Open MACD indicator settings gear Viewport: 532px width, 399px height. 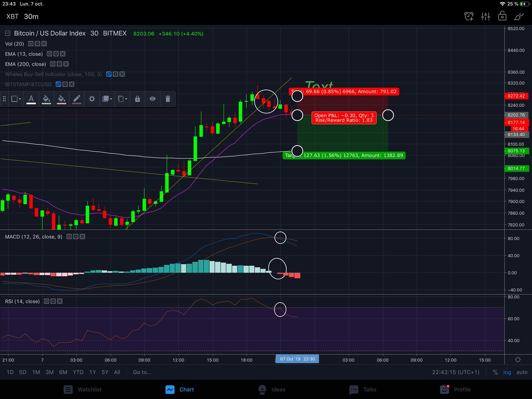[x=75, y=237]
